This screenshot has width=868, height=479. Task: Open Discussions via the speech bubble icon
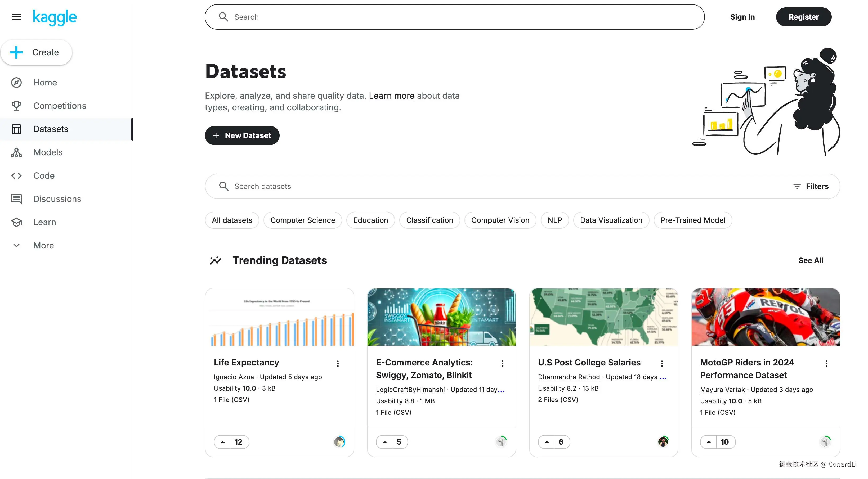click(x=16, y=199)
